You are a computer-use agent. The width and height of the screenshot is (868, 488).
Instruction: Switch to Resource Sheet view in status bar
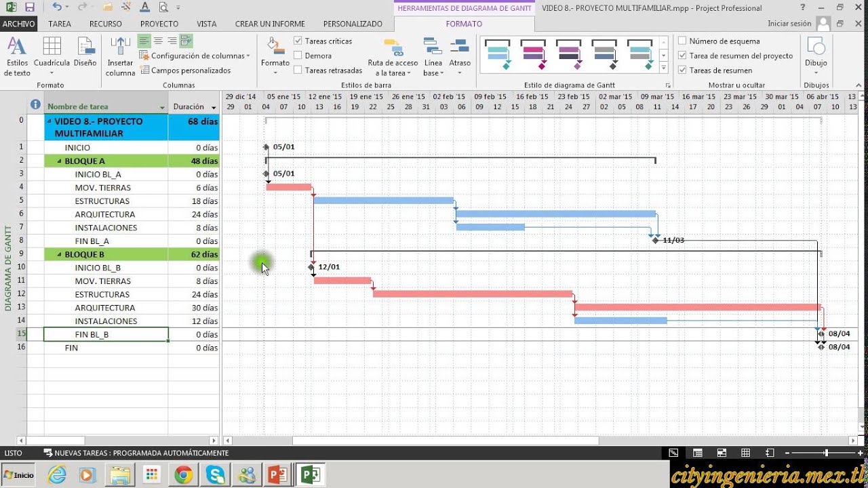coord(746,453)
